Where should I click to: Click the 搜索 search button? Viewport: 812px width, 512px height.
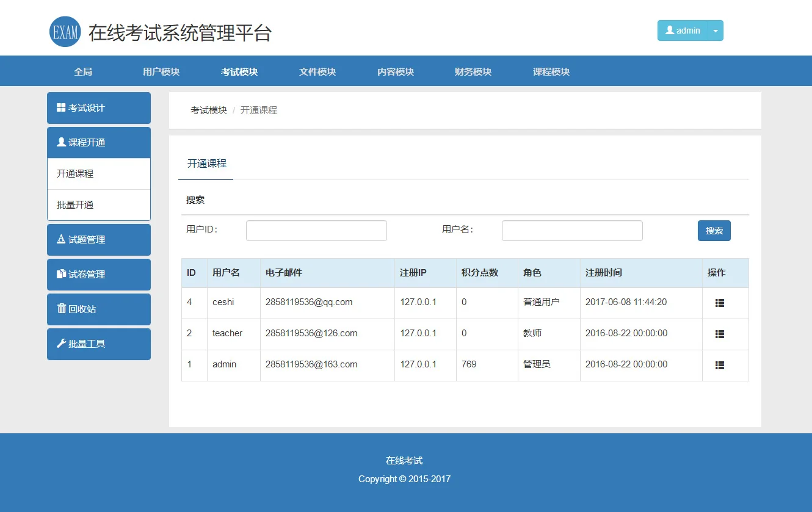714,230
